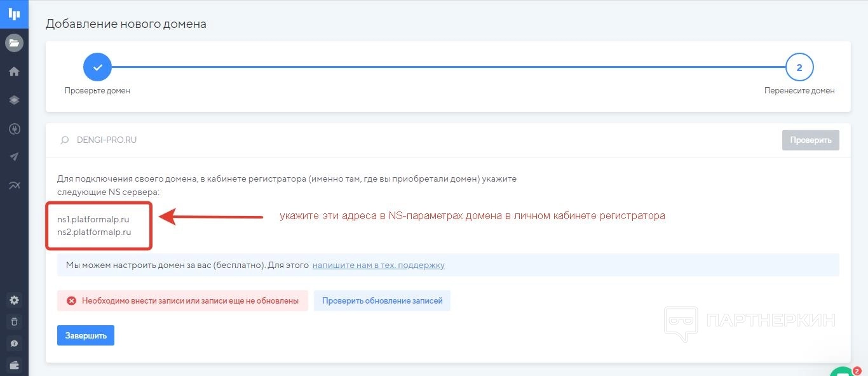Screen dimensions: 868x376
Task: Open the paper plane icon in sidebar
Action: coord(14,157)
